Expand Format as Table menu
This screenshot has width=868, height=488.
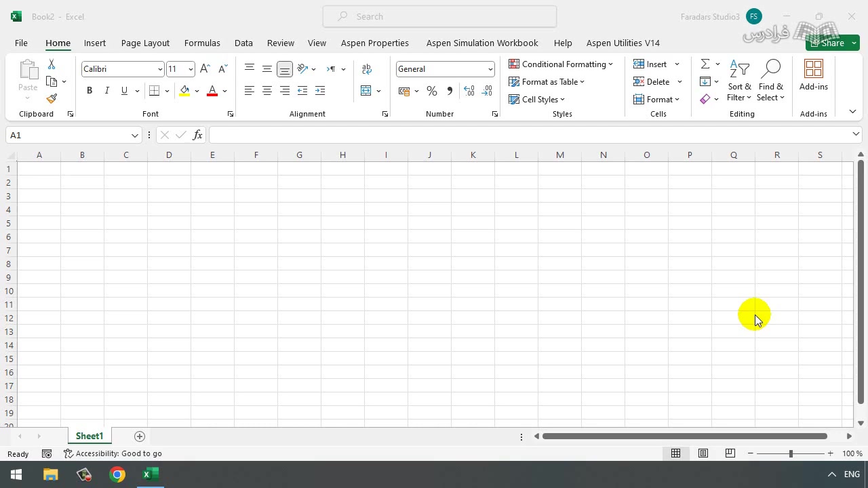[547, 81]
